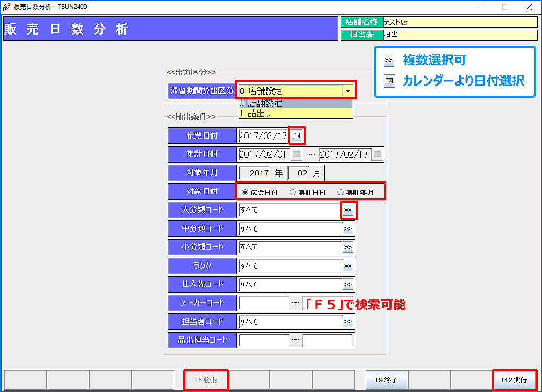Select the 伝票日付 radio button

(244, 192)
